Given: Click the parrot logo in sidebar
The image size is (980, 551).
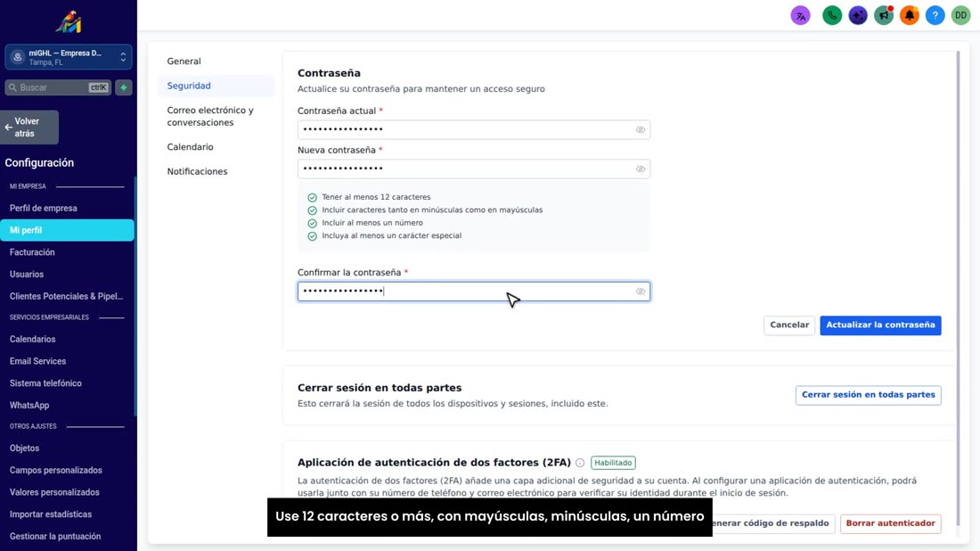Looking at the screenshot, I should click(x=68, y=22).
